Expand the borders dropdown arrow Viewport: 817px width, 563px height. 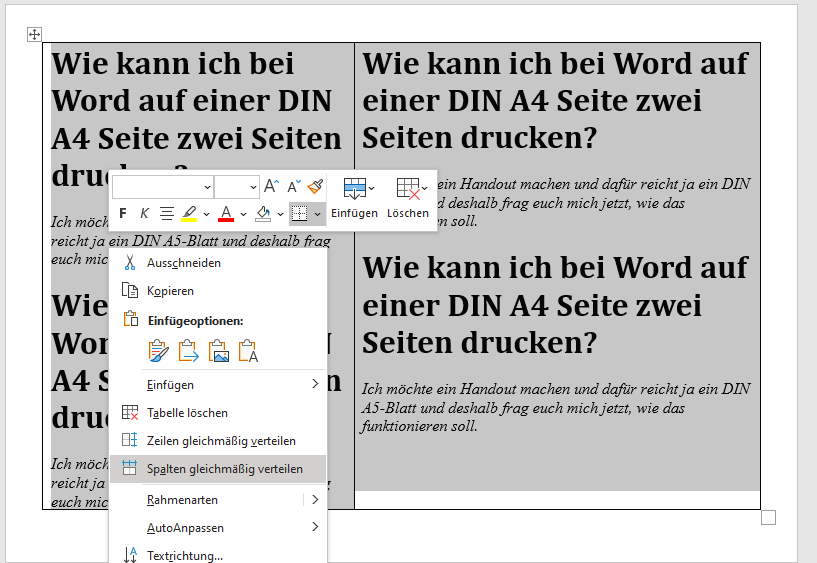(317, 214)
